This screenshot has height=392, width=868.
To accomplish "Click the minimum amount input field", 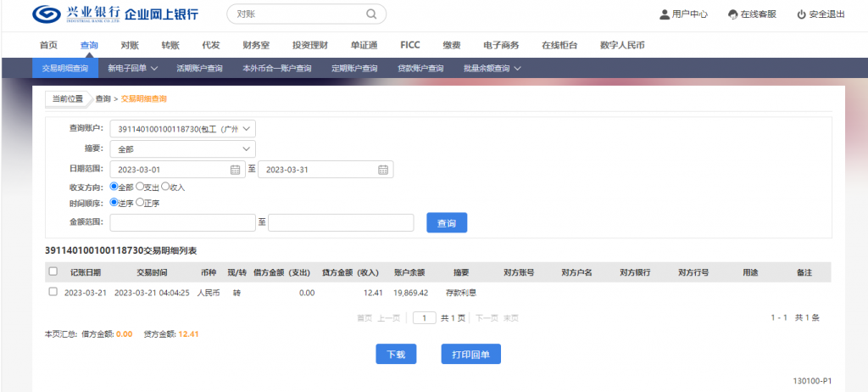I will point(182,222).
